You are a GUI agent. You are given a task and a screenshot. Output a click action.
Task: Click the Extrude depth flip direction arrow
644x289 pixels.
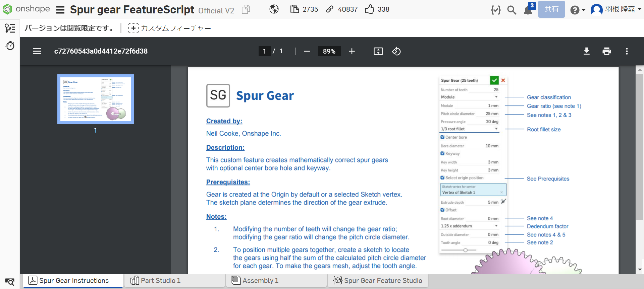(503, 202)
